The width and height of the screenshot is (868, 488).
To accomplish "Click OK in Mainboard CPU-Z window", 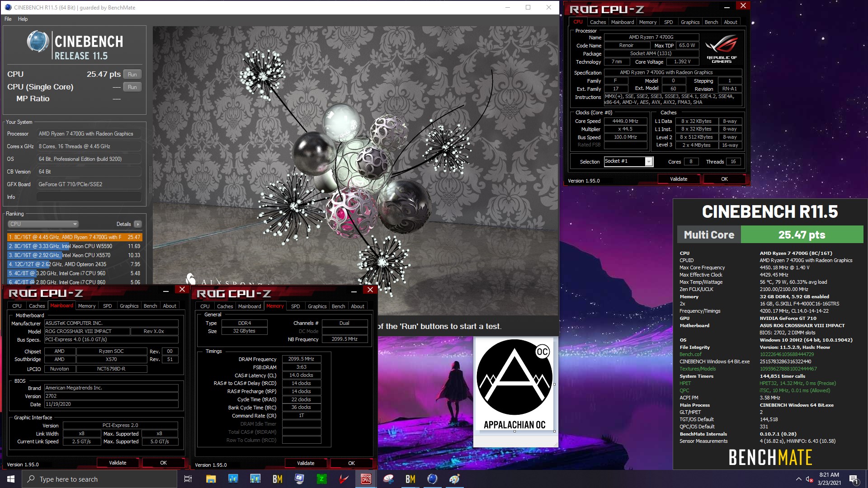I will (x=163, y=463).
